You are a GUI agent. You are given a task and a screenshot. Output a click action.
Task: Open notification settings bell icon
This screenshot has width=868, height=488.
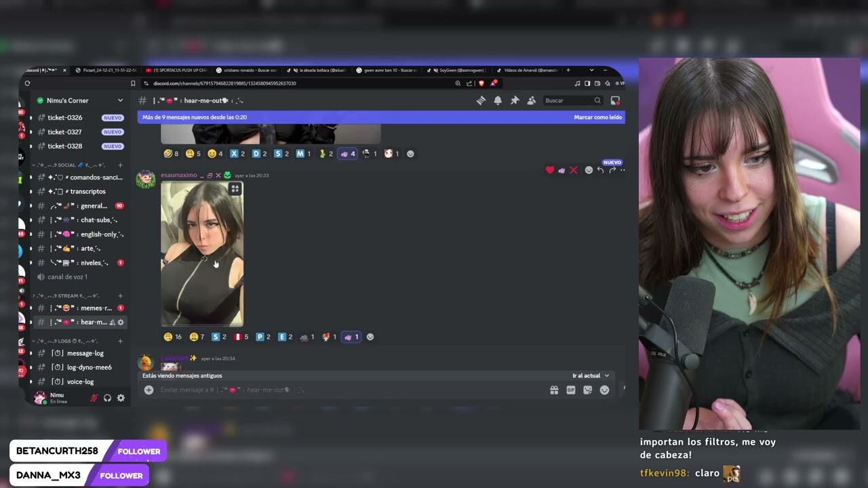pos(498,100)
